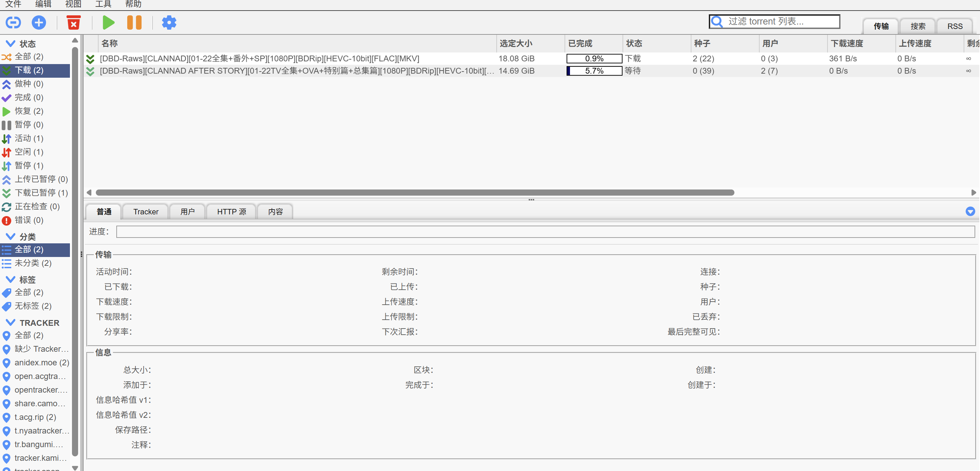Select 做种 (0) status filter
Viewport: 980px width, 471px height.
coord(35,84)
